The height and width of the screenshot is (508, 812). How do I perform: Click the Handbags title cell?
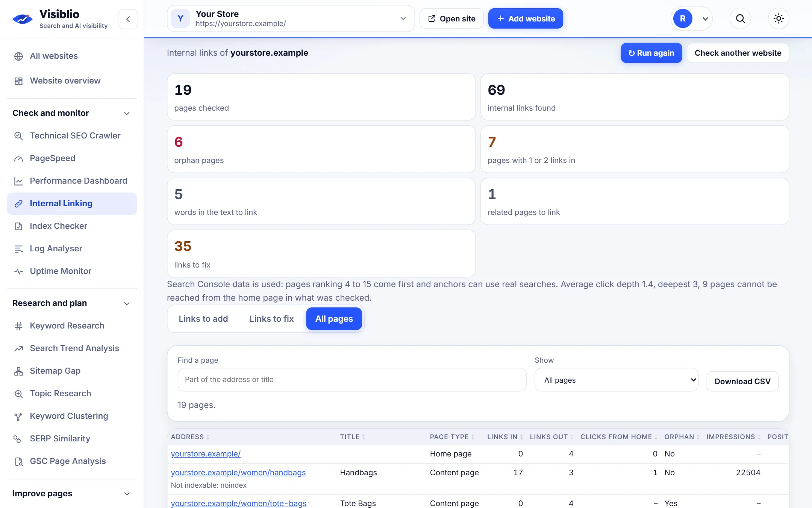tap(358, 473)
